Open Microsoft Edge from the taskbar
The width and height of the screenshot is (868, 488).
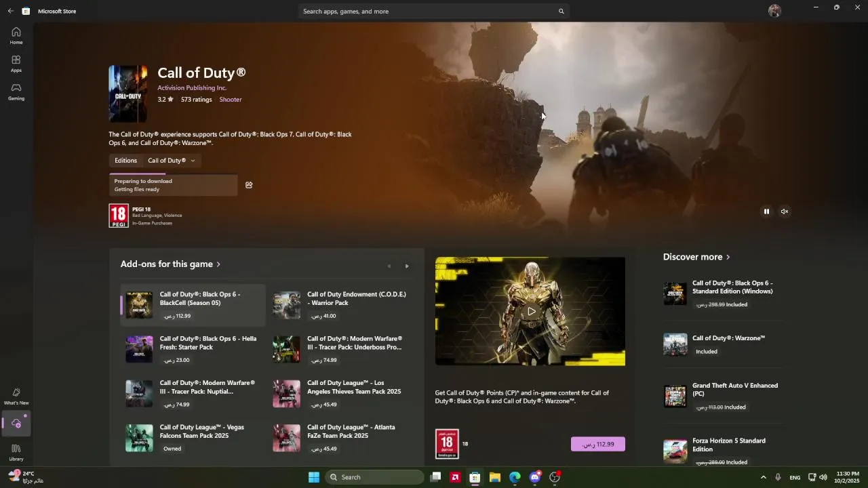pos(515,477)
